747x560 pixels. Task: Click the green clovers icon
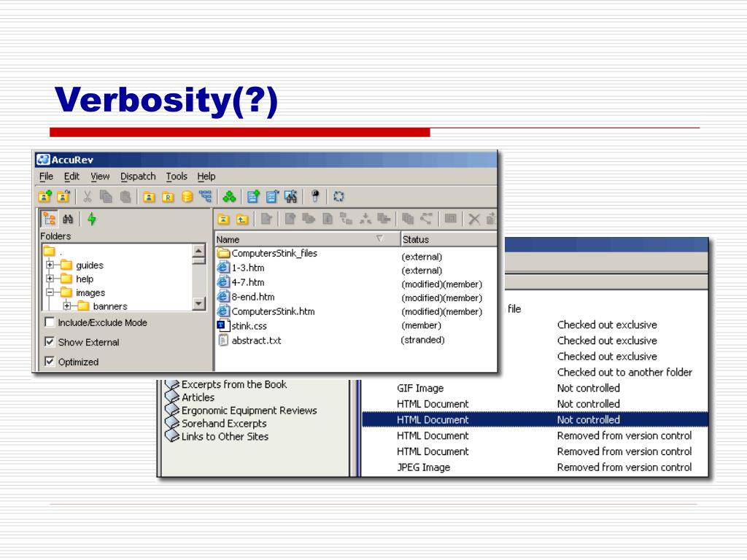[229, 196]
